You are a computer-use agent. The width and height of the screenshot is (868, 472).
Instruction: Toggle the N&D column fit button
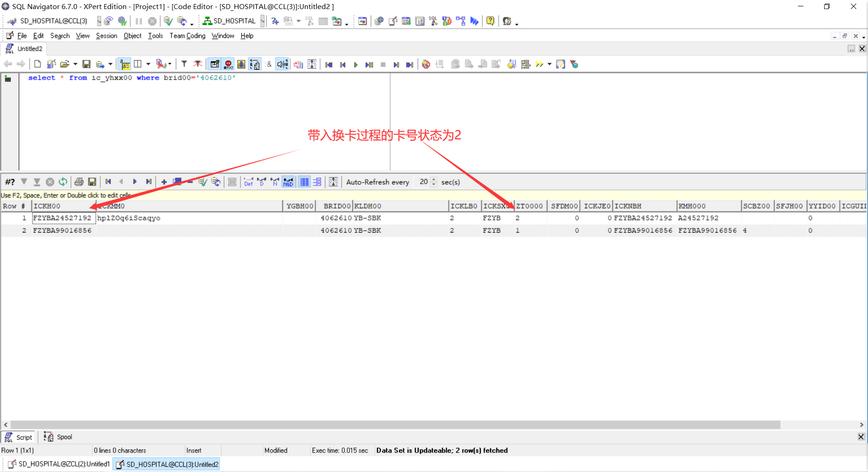coord(288,182)
